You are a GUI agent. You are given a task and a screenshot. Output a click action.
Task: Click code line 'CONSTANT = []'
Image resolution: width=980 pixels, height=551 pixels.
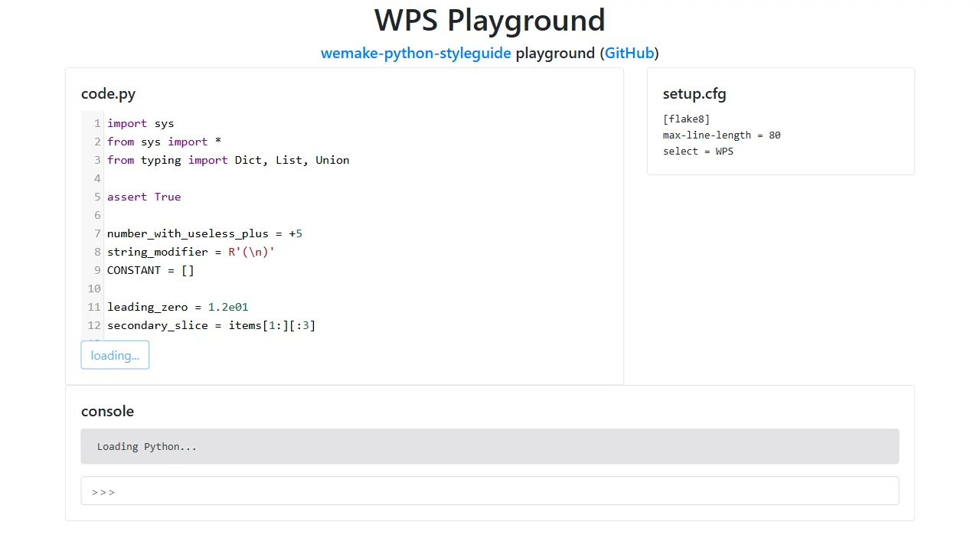point(151,270)
